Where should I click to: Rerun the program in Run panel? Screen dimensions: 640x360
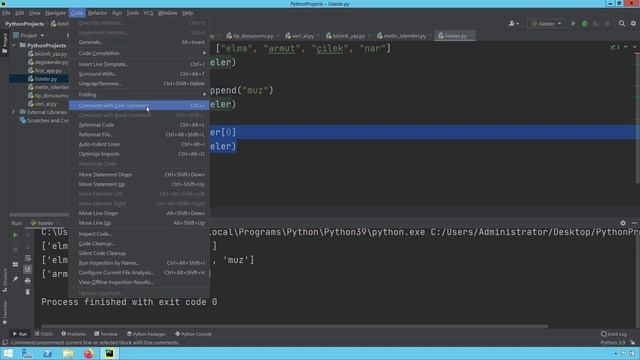point(15,235)
